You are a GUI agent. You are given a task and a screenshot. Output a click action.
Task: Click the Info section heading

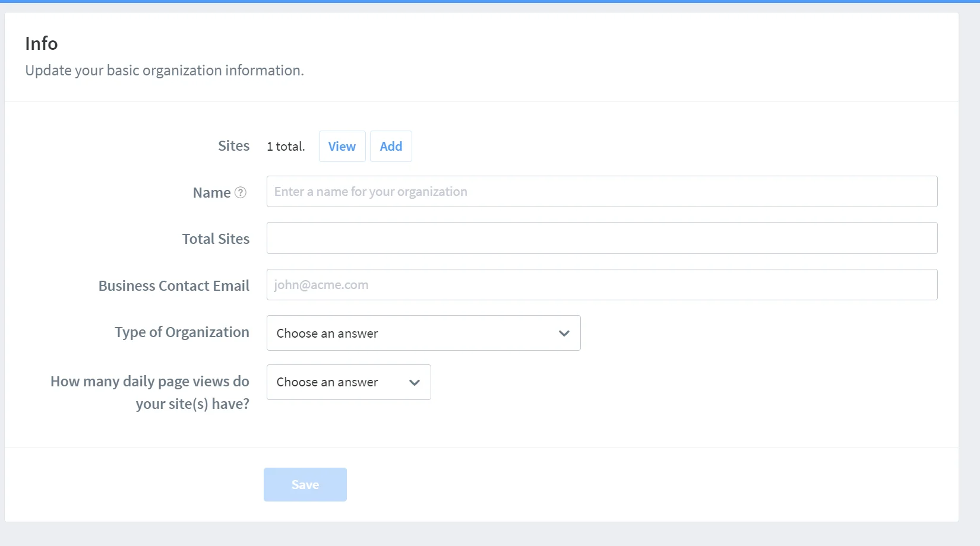point(42,44)
